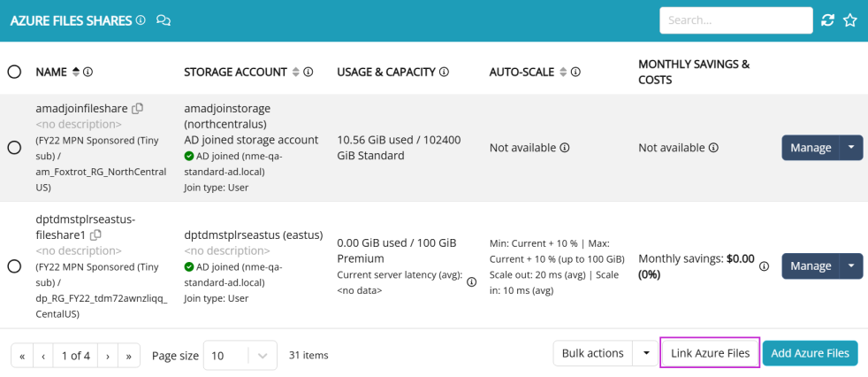Expand the Bulk actions arrow
Viewport: 868px width, 377px height.
[646, 354]
